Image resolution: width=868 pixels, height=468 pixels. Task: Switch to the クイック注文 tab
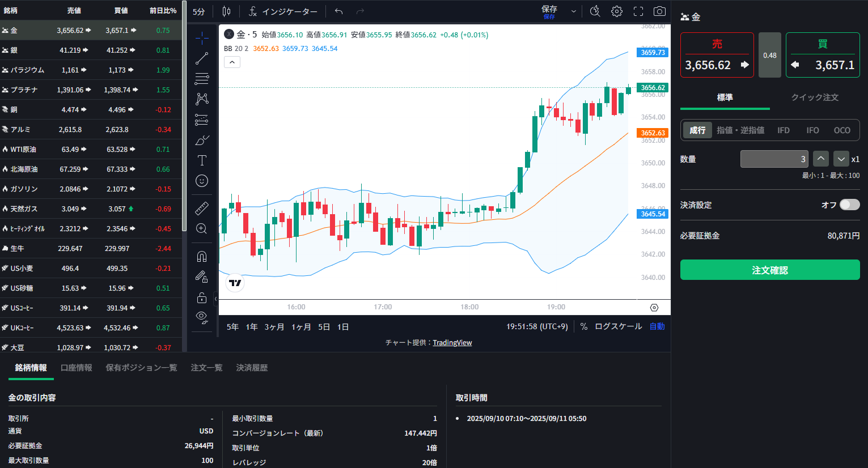(x=815, y=97)
